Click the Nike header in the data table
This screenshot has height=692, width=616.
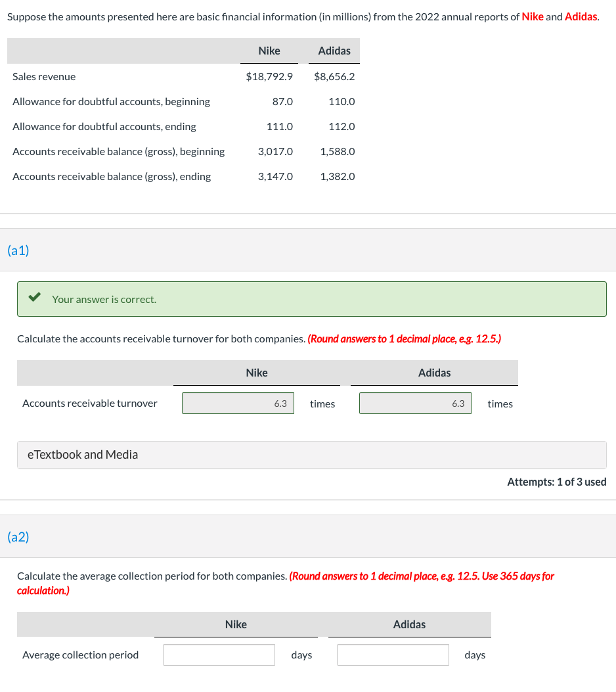[269, 51]
